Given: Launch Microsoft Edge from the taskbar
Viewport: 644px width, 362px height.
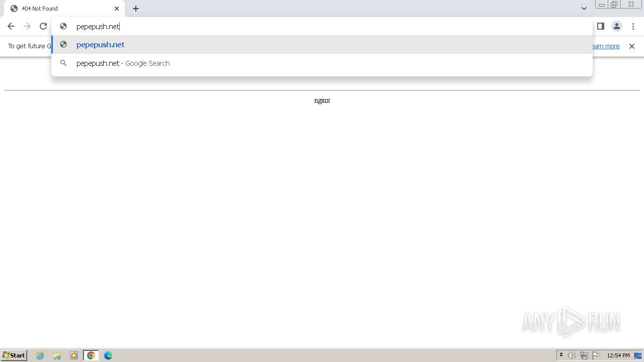Looking at the screenshot, I should 108,355.
